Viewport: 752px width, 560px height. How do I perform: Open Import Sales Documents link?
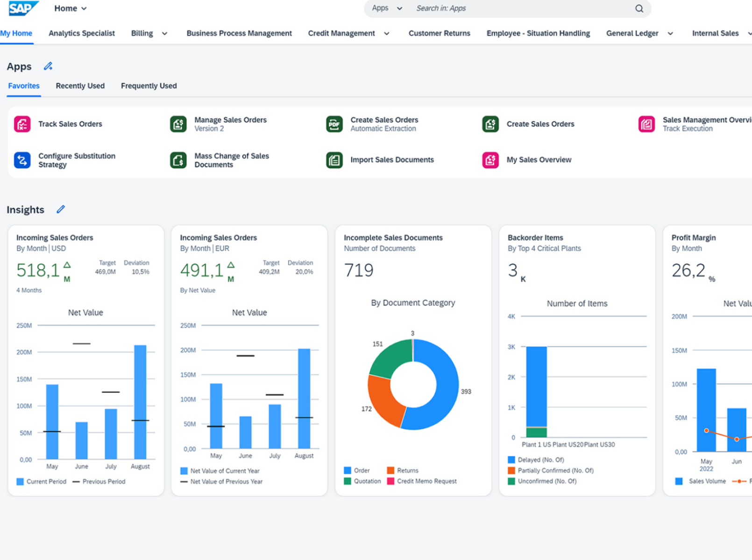(392, 160)
